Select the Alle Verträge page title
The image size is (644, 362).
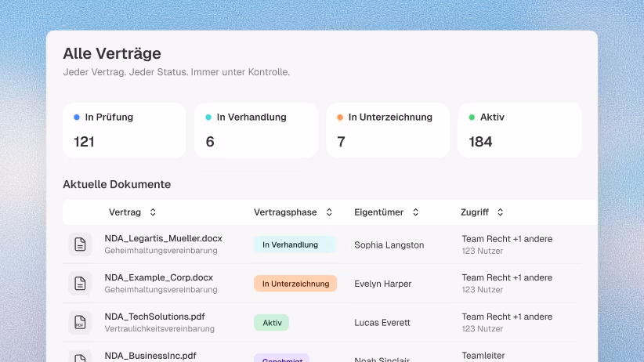pos(112,53)
